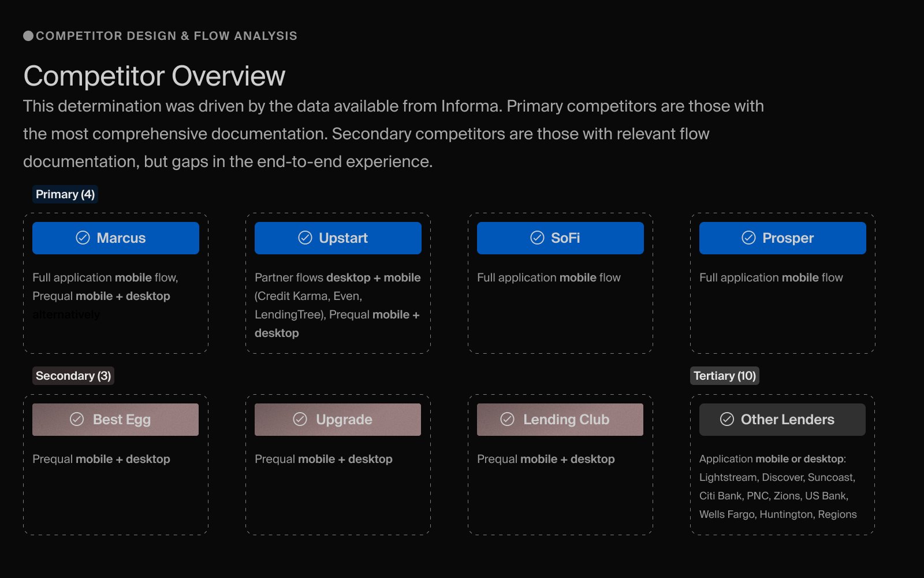This screenshot has width=924, height=578.
Task: Click 'Lightstream, Discover, Suncoast,' line
Action: (x=777, y=477)
